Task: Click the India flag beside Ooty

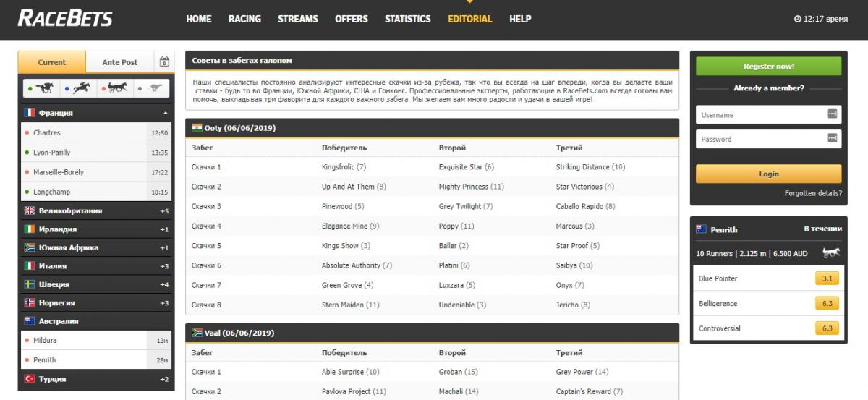Action: click(x=197, y=128)
